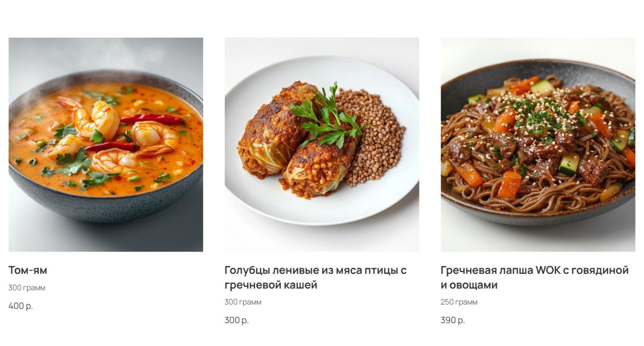Open the lazy cabbage rolls dish photo
Viewport: 644px width, 346px height.
tap(322, 145)
